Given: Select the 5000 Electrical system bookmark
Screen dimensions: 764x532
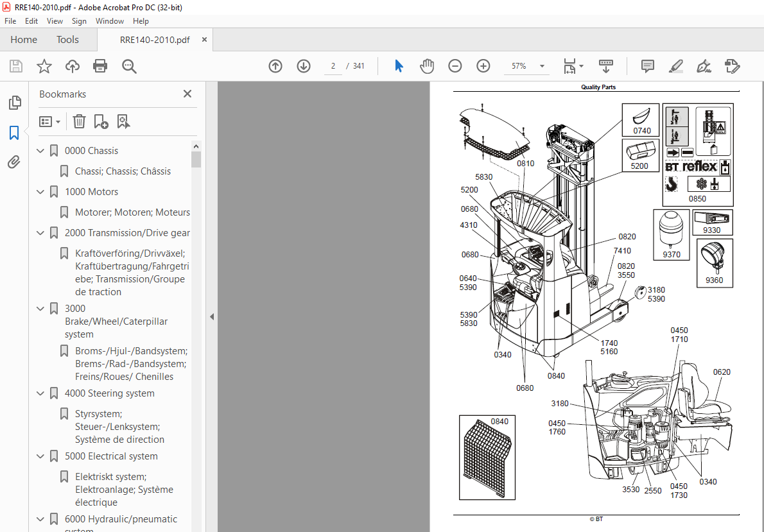Looking at the screenshot, I should (111, 456).
